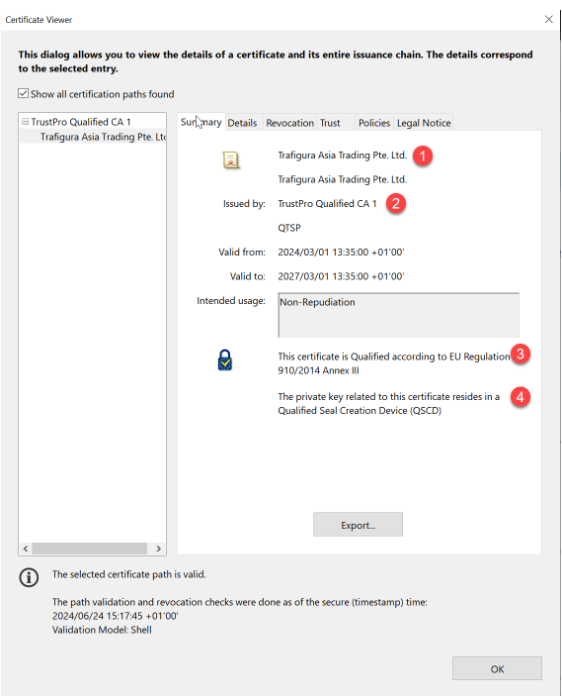Click the certificate ribbon icon
Image resolution: width=562 pixels, height=696 pixels.
(x=231, y=160)
